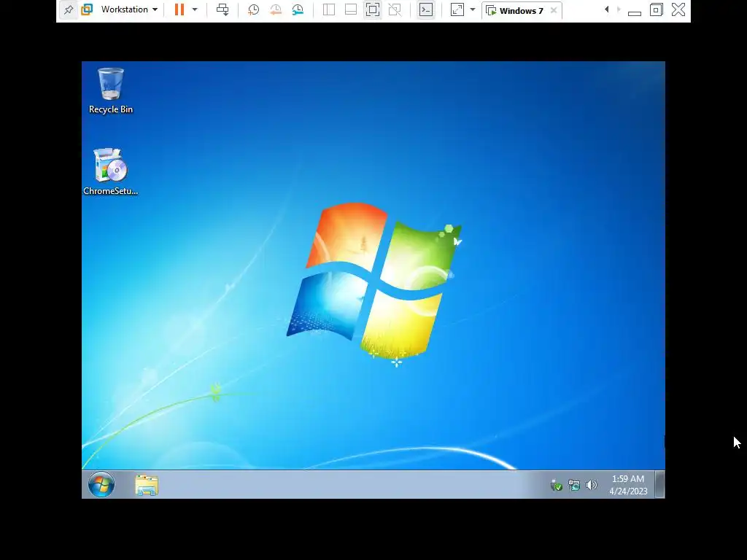Take a snapshot of the VM
Viewport: 747px width, 560px height.
click(253, 9)
